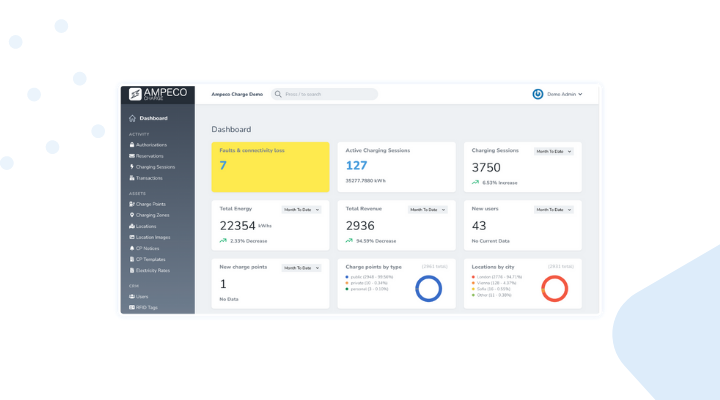720x400 pixels.
Task: Open Users in the sidebar
Action: [x=142, y=297]
